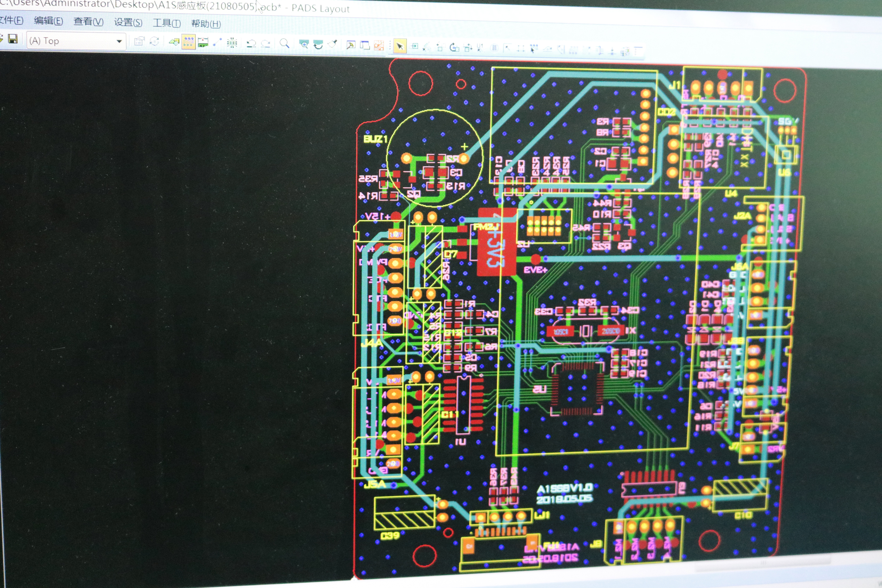
Task: Open the 工具(T) Tools menu
Action: pos(166,23)
